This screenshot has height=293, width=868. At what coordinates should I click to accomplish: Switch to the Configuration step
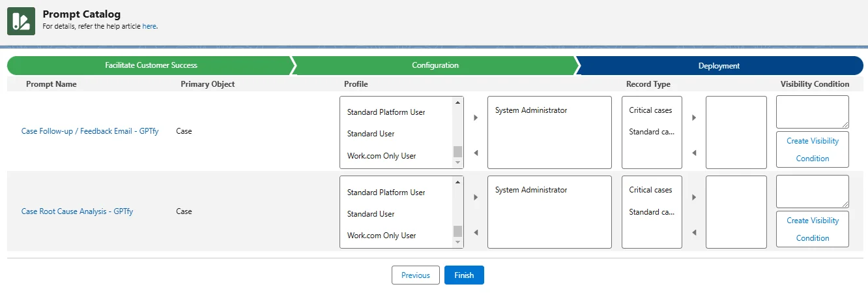click(x=435, y=65)
